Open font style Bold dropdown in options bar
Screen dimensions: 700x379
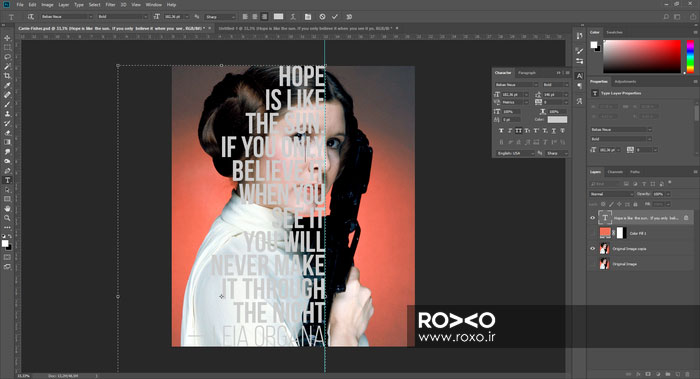pos(122,17)
